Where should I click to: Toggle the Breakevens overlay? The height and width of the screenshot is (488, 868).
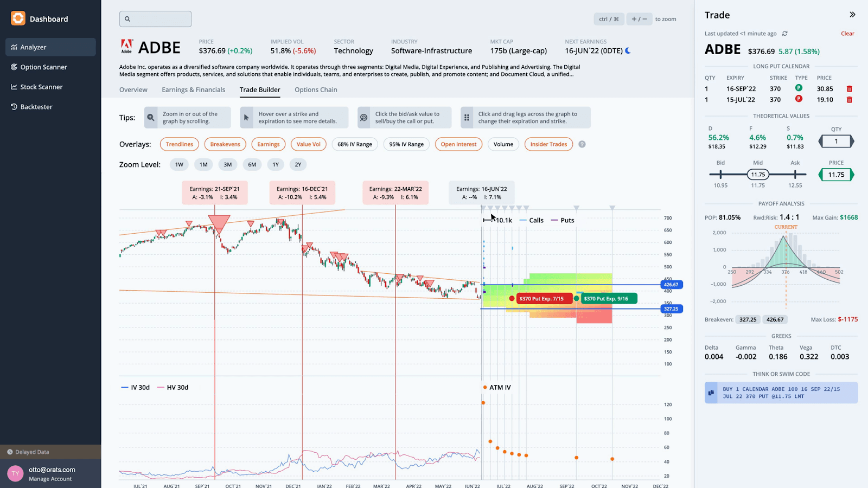pos(225,144)
